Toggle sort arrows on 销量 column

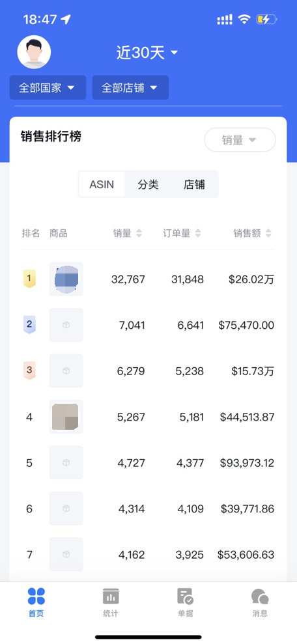click(139, 233)
